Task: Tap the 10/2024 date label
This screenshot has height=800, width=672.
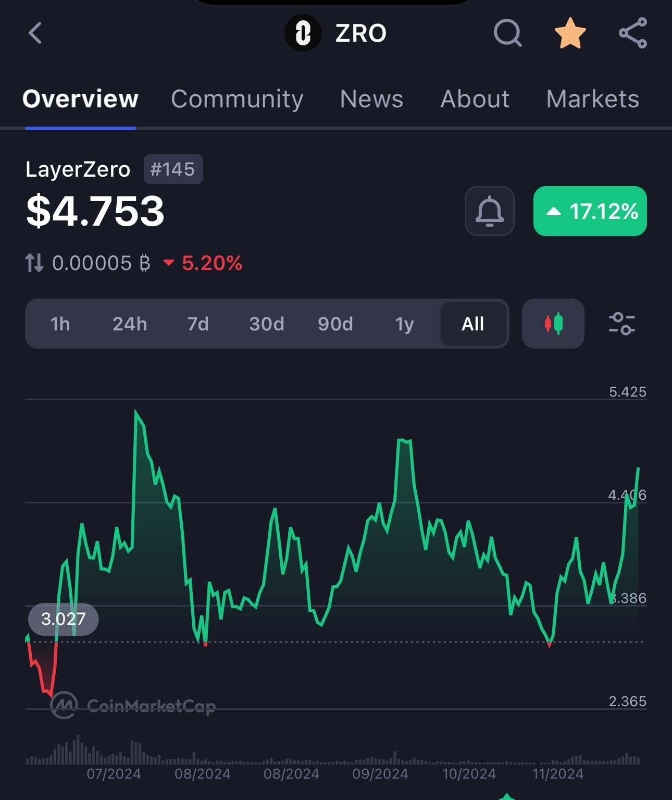Action: (x=469, y=774)
